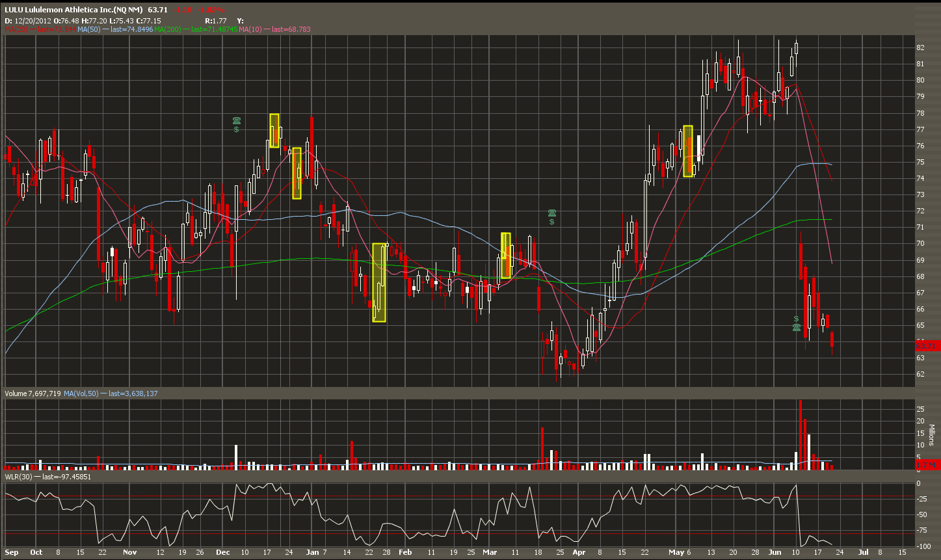
Task: Click the Dec label on the date axis
Action: [x=222, y=552]
